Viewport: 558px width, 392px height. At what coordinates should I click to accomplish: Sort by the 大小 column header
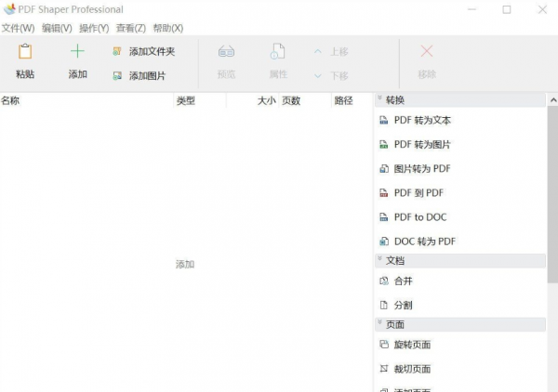point(252,100)
